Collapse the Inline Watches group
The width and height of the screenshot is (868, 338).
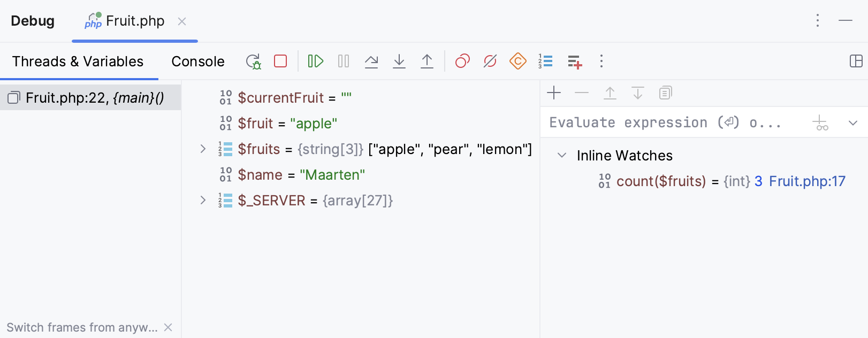click(x=562, y=155)
